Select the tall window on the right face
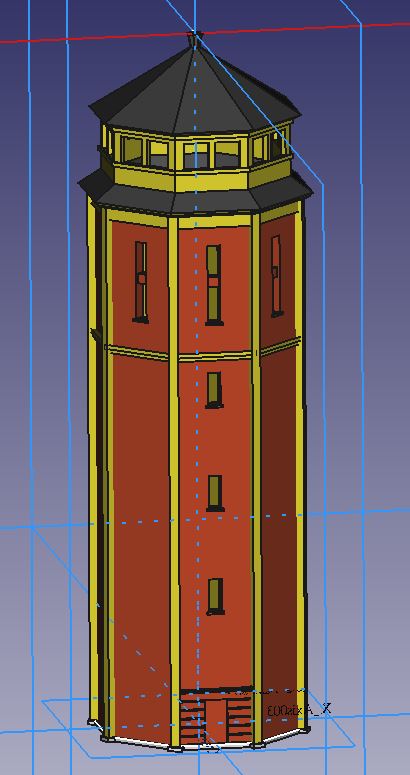This screenshot has height=775, width=410. click(276, 276)
